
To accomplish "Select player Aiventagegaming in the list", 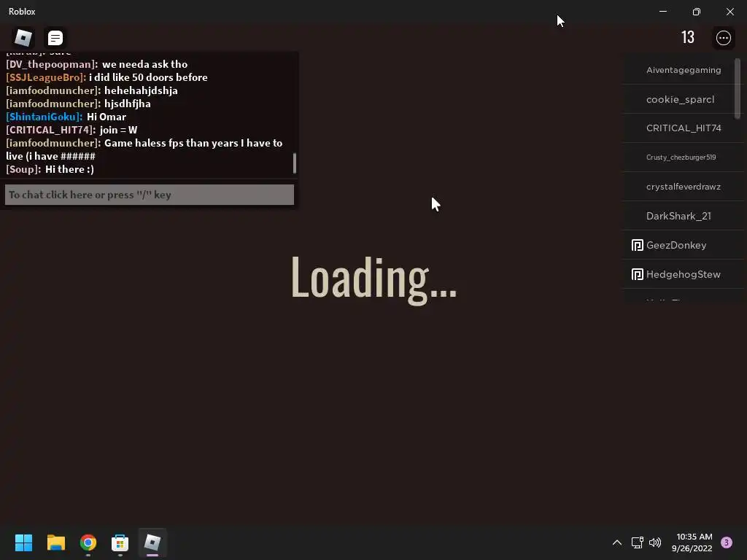I will click(683, 70).
